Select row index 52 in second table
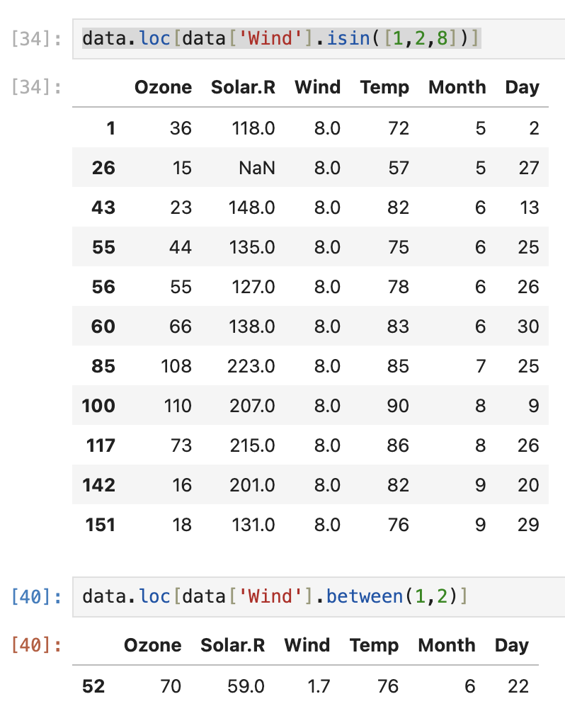 tap(93, 686)
